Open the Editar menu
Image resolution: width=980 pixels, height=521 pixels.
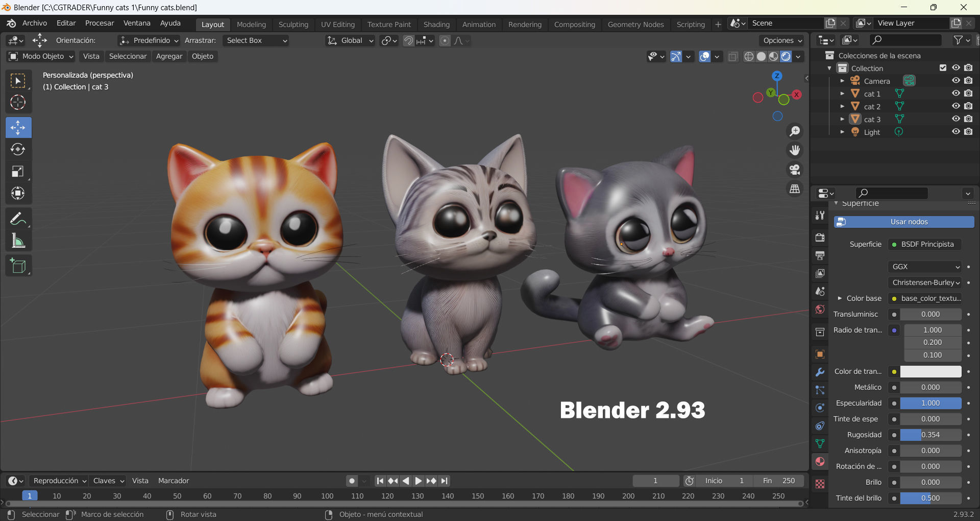click(x=66, y=23)
